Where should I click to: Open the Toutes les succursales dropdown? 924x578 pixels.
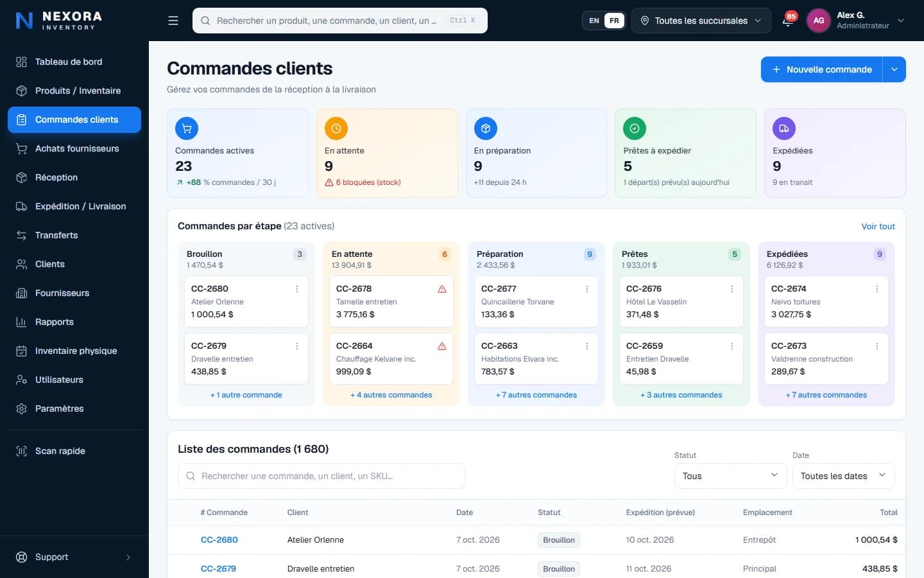tap(701, 21)
